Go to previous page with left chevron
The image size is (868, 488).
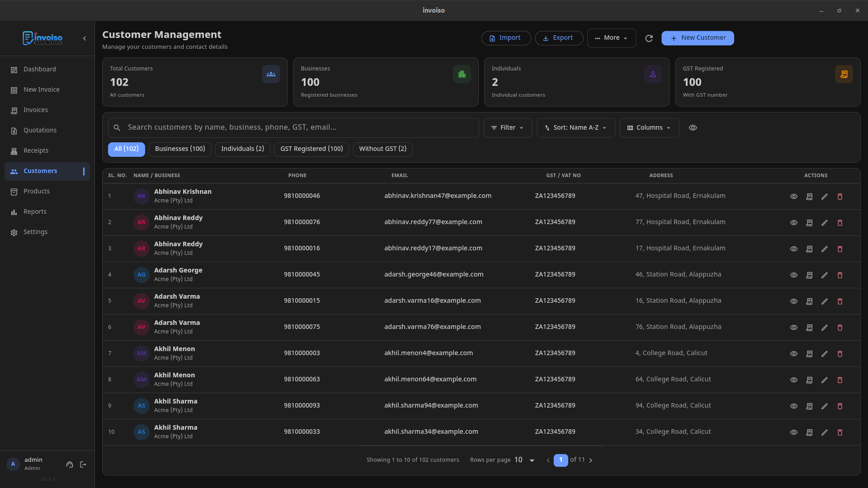coord(548,460)
